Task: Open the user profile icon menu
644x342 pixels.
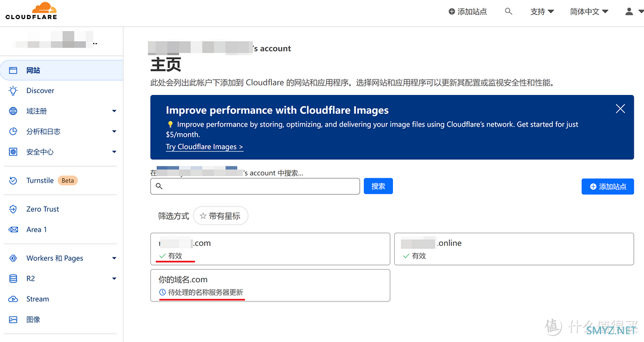Action: [x=629, y=11]
